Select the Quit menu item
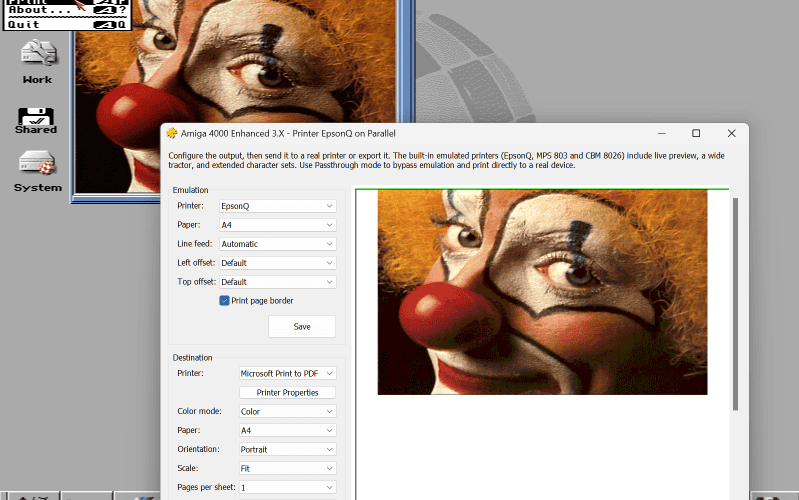799x500 pixels. tap(67, 24)
